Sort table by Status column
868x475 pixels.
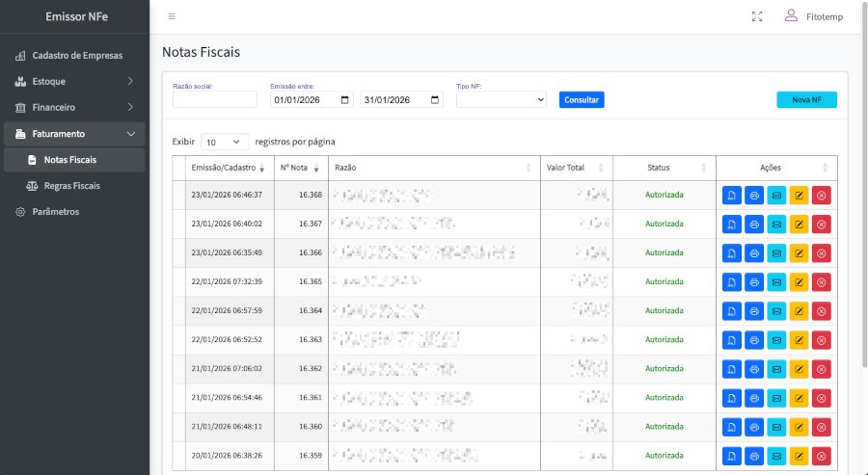click(x=664, y=168)
